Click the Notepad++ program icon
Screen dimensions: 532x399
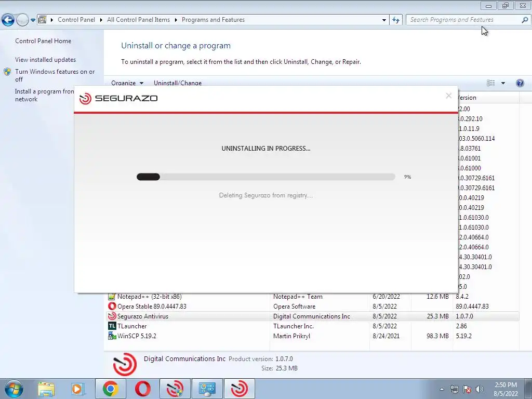[x=112, y=297]
